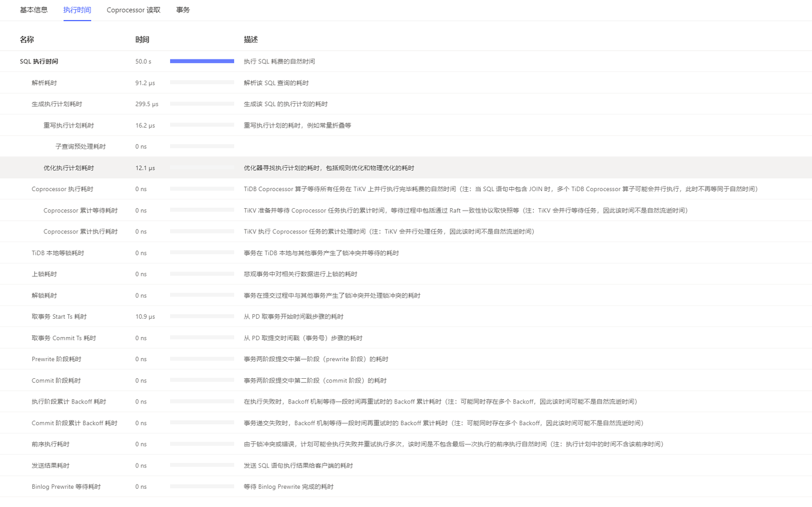Click the 91.2 µs time value
Viewport: 812px width, 507px height.
[x=145, y=83]
